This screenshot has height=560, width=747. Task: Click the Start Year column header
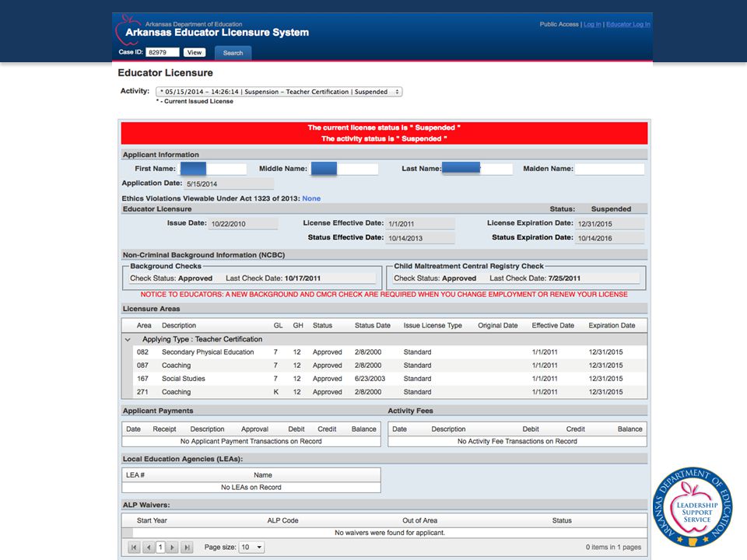pos(152,520)
